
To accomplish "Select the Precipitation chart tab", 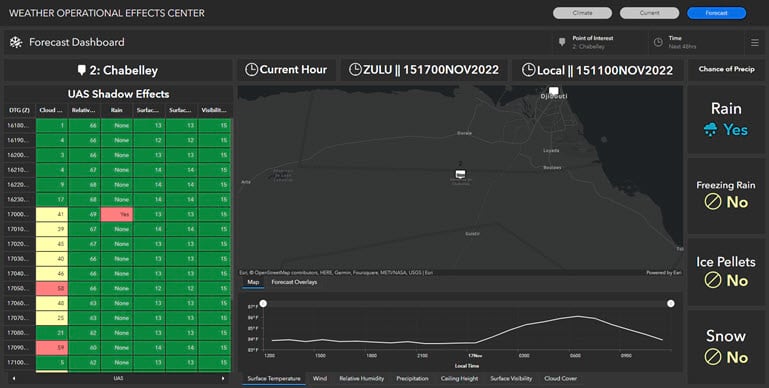I will (x=412, y=378).
